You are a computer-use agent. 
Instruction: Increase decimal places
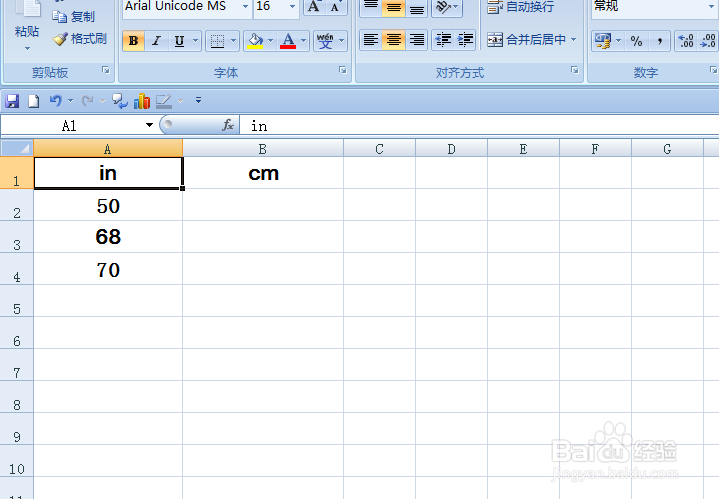tap(686, 41)
